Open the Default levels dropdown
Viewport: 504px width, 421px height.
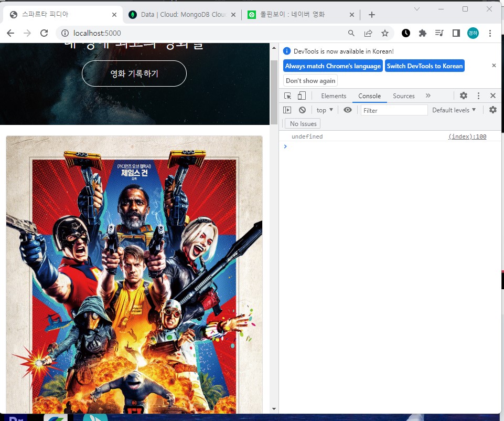[x=454, y=110]
